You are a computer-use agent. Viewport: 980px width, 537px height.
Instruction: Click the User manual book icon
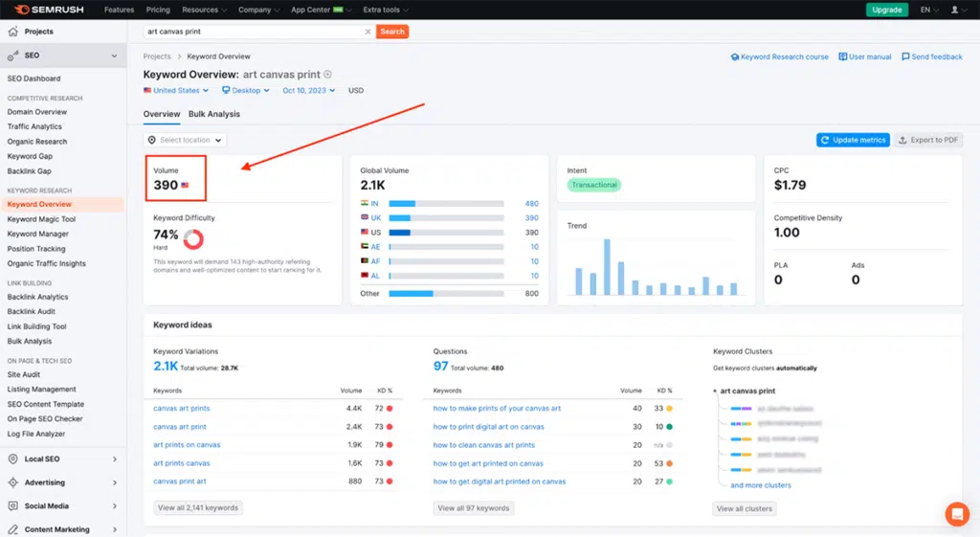click(842, 56)
